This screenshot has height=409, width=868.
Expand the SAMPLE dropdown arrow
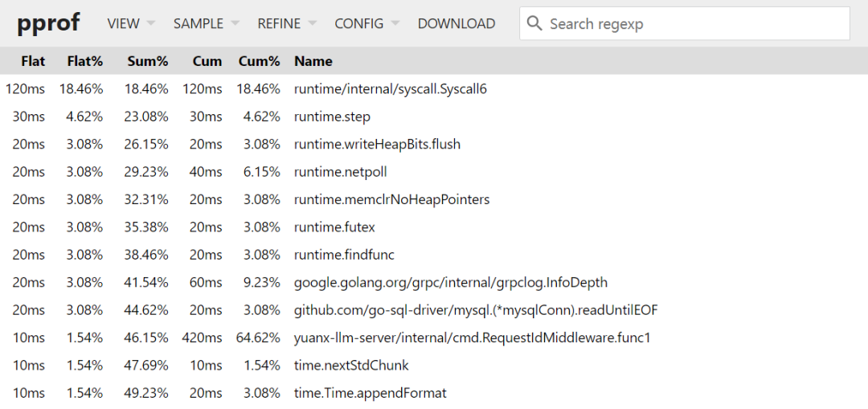tap(235, 24)
